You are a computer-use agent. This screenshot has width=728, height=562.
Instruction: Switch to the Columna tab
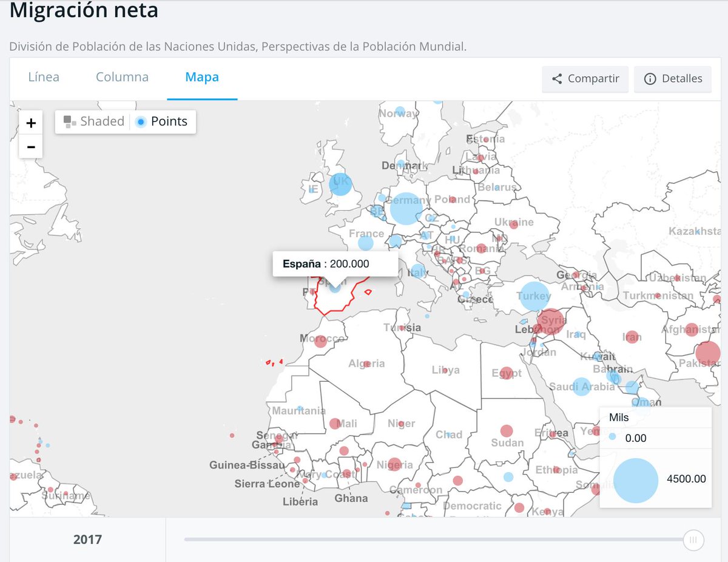click(122, 78)
